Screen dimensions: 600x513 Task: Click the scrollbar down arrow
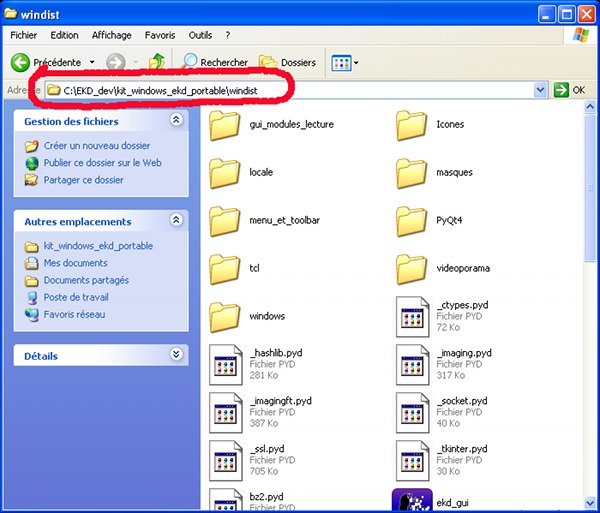pyautogui.click(x=590, y=502)
